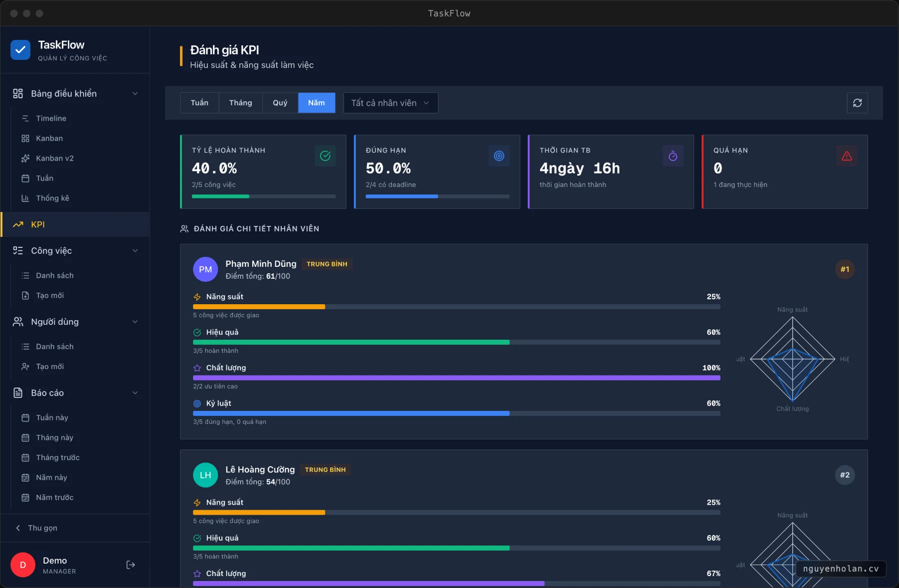
Task: Click the Timeline icon in sidebar
Action: pyautogui.click(x=25, y=118)
